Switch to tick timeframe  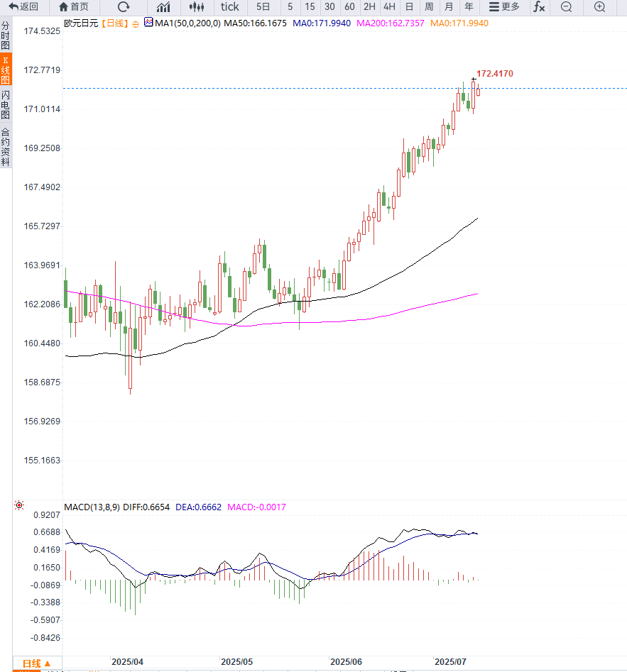point(229,7)
